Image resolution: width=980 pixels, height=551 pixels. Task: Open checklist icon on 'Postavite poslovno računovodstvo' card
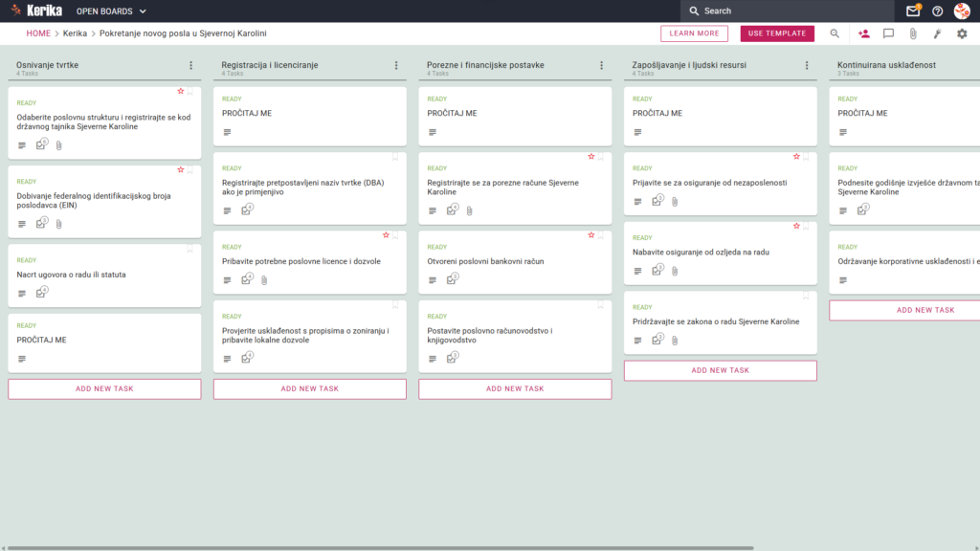point(452,358)
